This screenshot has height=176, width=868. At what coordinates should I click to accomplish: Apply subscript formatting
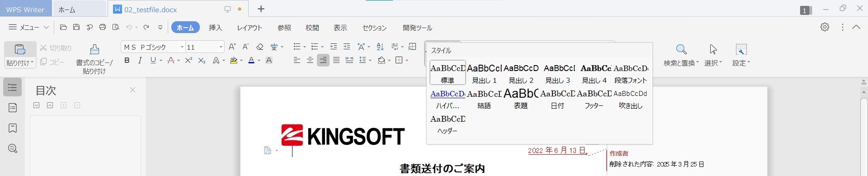click(x=202, y=60)
